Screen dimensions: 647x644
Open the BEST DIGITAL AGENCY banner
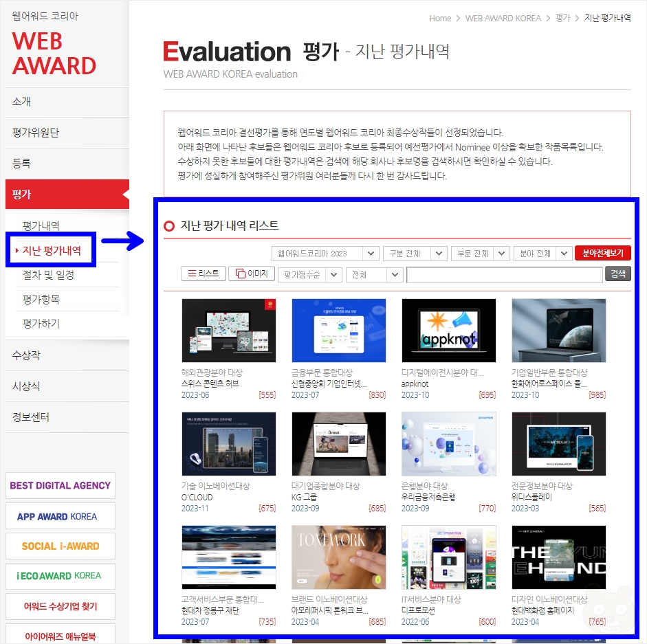click(61, 486)
